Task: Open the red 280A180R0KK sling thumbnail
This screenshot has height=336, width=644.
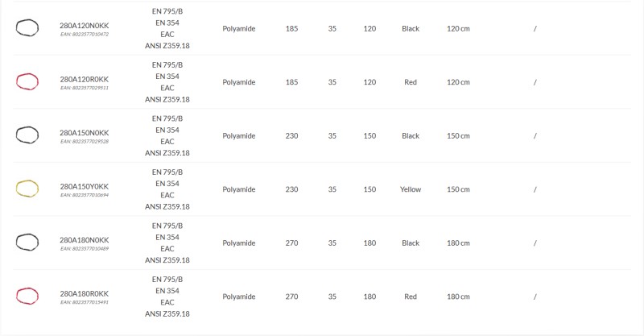Action: click(x=27, y=296)
